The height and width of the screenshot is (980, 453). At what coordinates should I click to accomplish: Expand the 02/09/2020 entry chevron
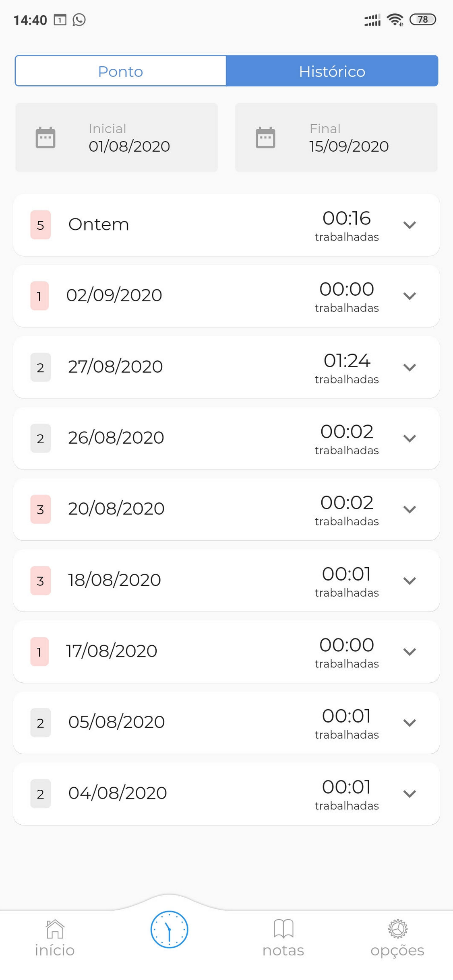click(x=410, y=296)
